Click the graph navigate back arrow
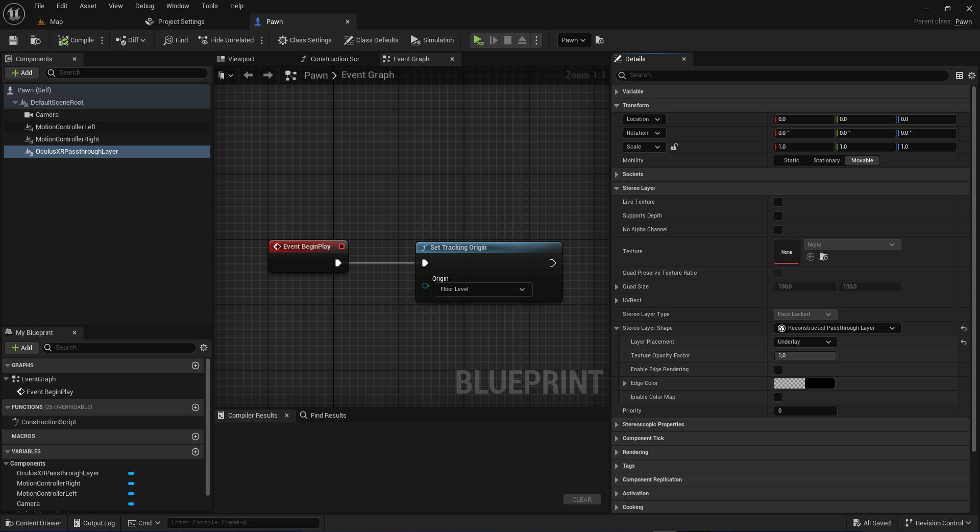 click(x=249, y=76)
